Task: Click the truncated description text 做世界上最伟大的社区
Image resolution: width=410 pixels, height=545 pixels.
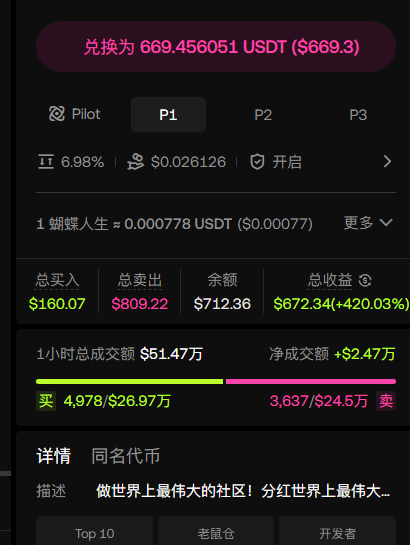Action: point(243,491)
